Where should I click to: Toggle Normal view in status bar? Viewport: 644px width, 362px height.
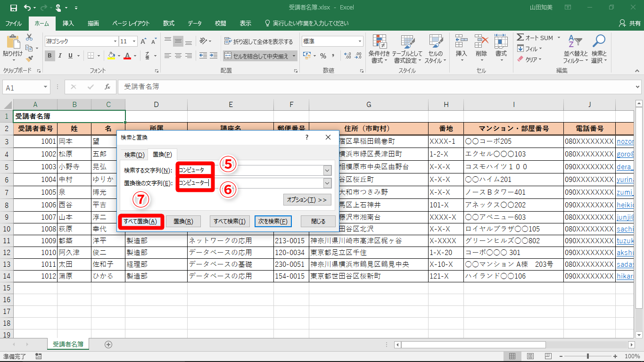pos(513,356)
